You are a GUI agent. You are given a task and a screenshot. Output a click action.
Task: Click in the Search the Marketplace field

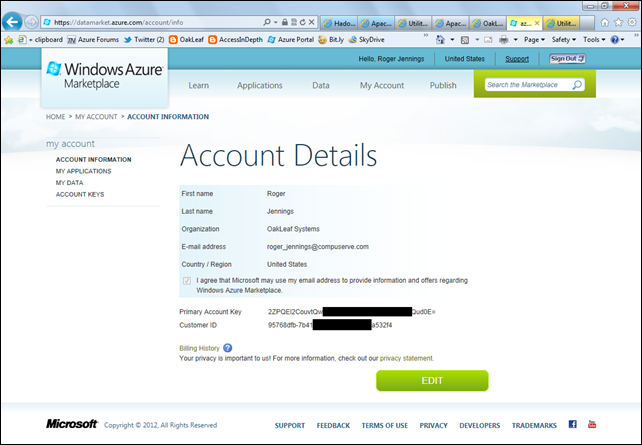(x=527, y=85)
